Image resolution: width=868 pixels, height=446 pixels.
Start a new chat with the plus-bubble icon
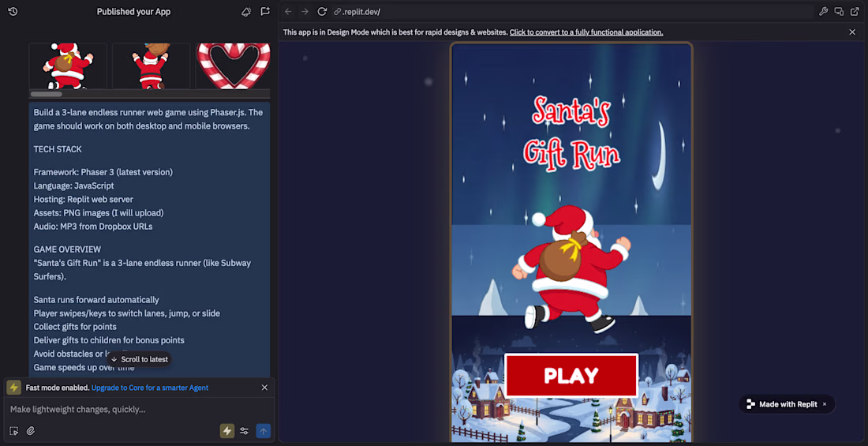coord(265,12)
